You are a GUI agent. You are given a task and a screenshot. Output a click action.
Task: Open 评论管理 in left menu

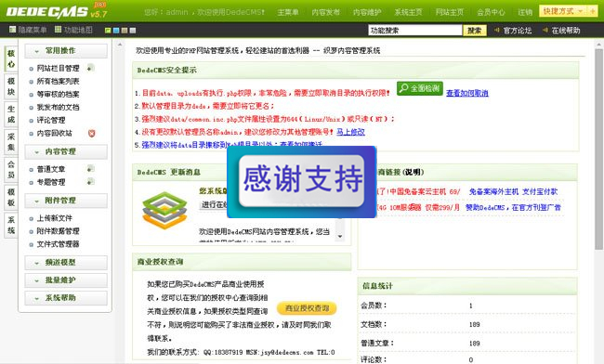click(51, 120)
